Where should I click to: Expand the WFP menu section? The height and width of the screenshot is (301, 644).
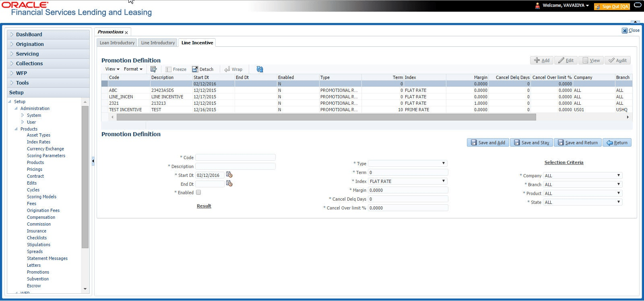click(12, 73)
